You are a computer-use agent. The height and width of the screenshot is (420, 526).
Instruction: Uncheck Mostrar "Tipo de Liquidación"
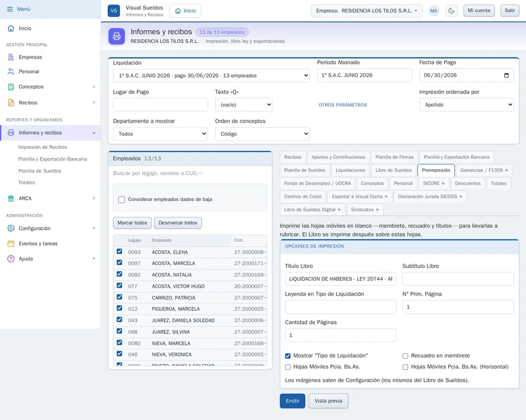288,355
